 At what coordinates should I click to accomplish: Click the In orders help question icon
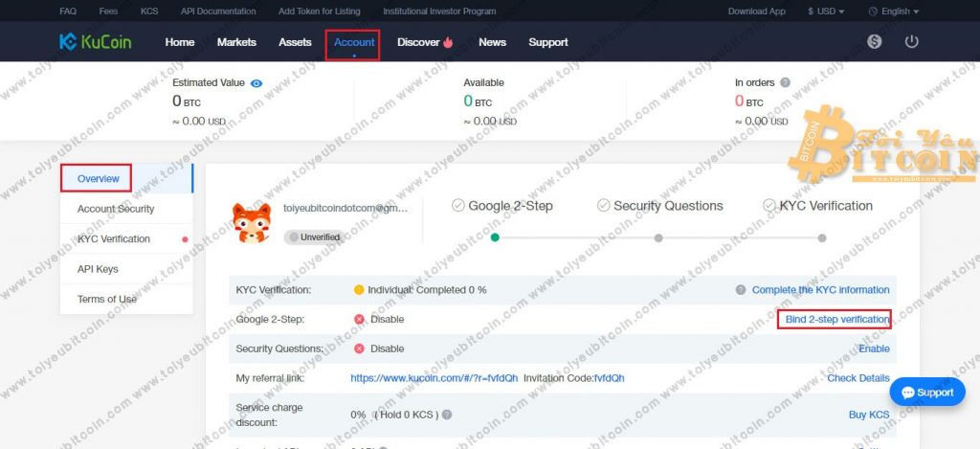(785, 82)
